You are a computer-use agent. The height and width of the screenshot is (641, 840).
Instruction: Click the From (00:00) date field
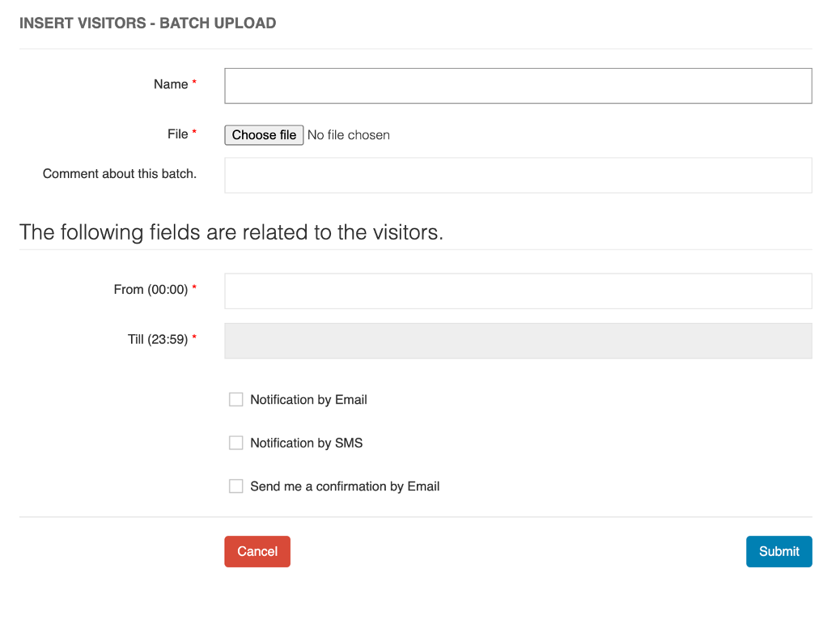coord(518,291)
